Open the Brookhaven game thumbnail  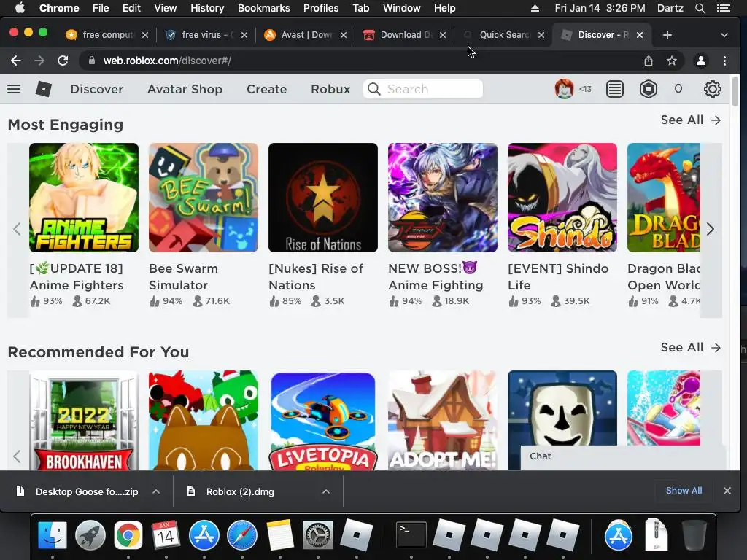click(84, 421)
